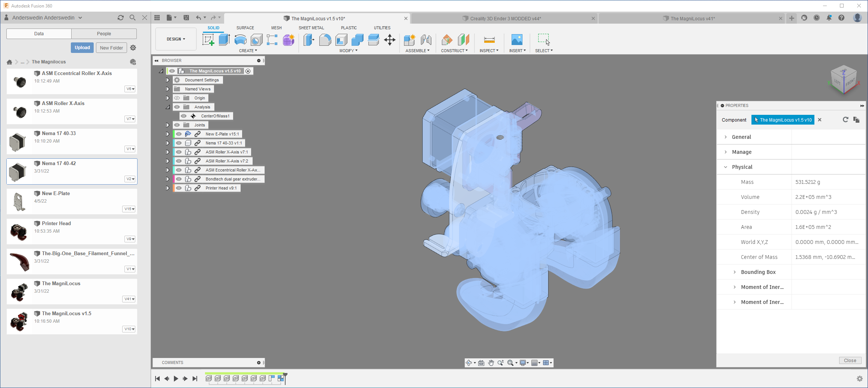Open the ASSEMBLE menu
Image resolution: width=868 pixels, height=388 pixels.
coord(418,51)
